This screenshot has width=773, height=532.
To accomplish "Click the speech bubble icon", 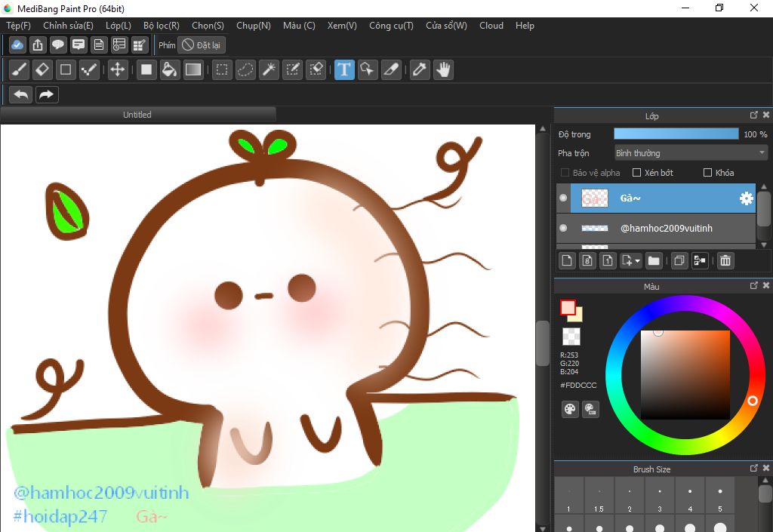I will pos(57,45).
